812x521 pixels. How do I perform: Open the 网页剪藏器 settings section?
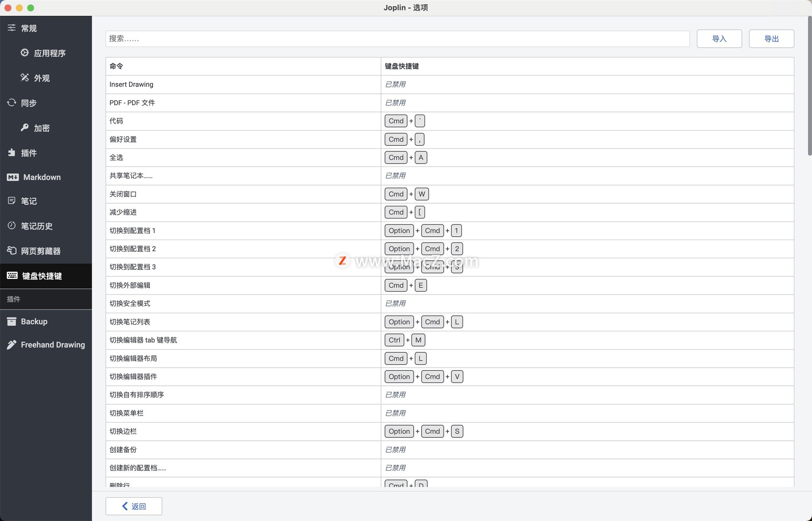point(46,251)
